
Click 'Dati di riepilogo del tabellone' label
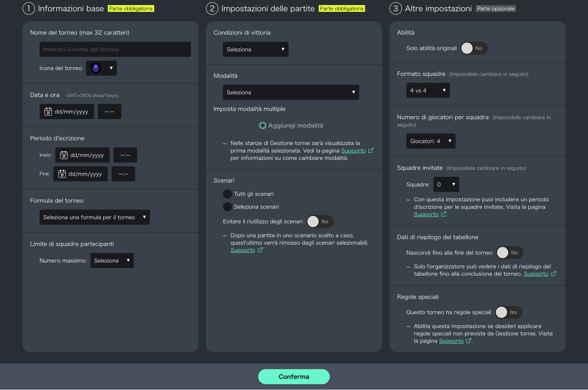pos(437,237)
